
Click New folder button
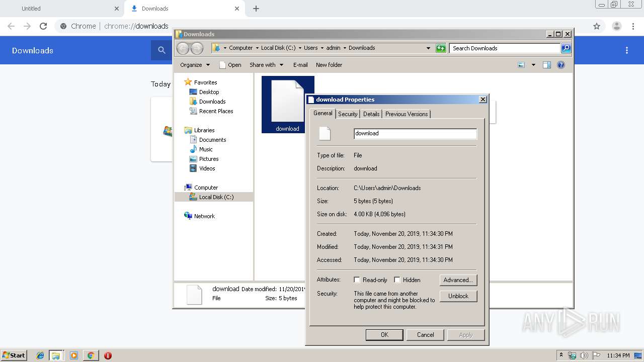[329, 65]
